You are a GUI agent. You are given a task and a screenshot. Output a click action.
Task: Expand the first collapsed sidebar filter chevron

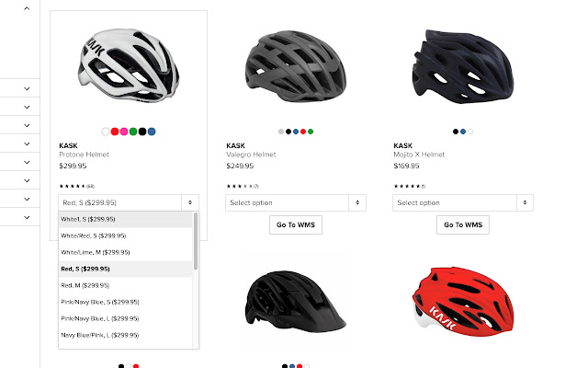tap(27, 88)
